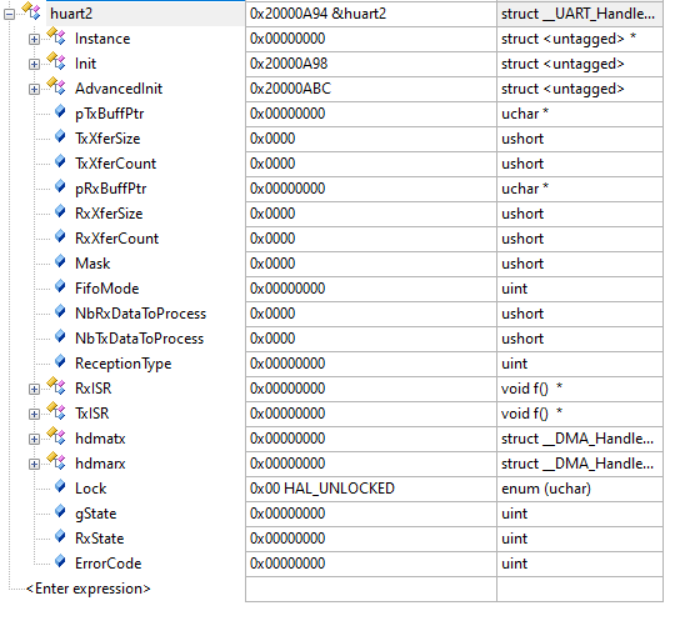The width and height of the screenshot is (685, 630).
Task: Click Init value 0x20000A98
Action: pyautogui.click(x=289, y=64)
